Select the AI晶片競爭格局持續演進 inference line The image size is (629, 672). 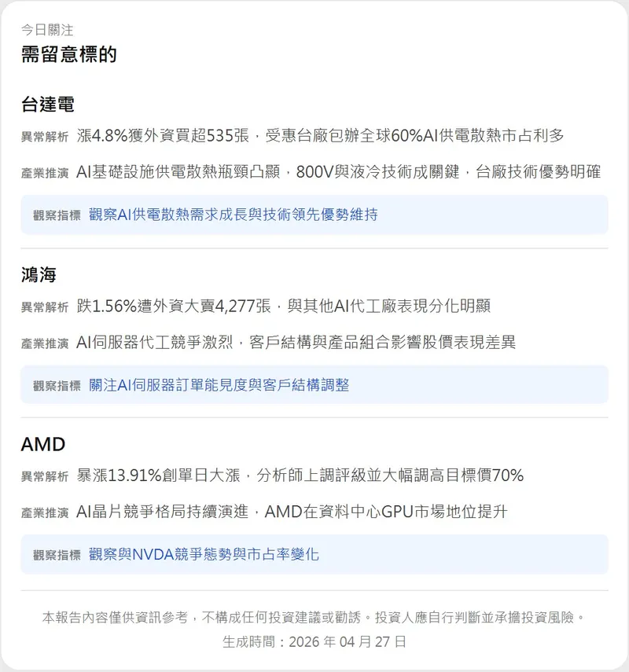(292, 512)
